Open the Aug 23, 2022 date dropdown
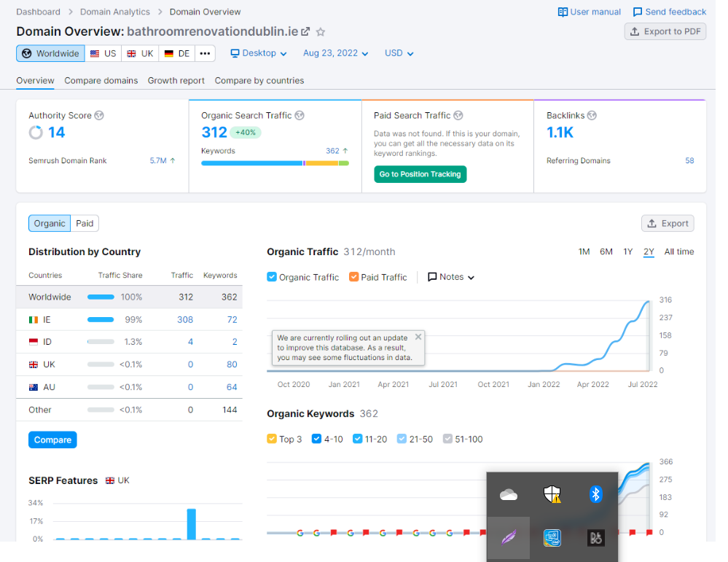 point(336,53)
